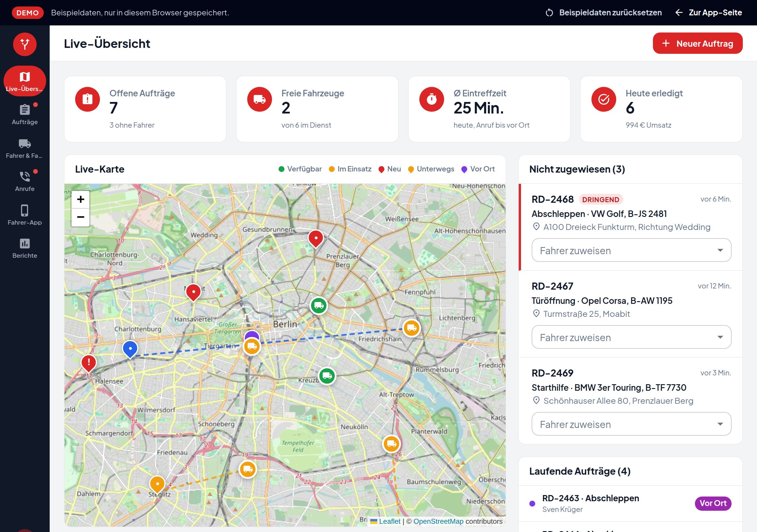Click Beispieldaten zurücksetzen
The width and height of the screenshot is (757, 532).
(603, 12)
